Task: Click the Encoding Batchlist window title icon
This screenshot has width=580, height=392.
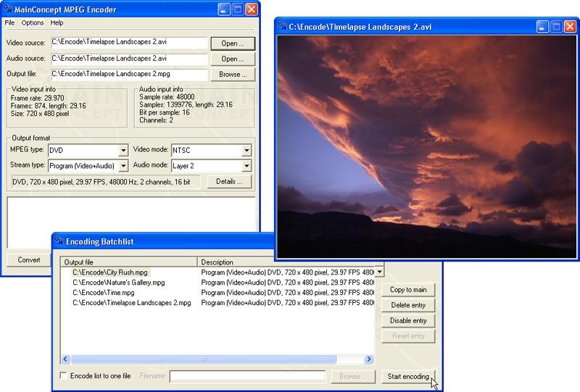Action: coord(59,241)
